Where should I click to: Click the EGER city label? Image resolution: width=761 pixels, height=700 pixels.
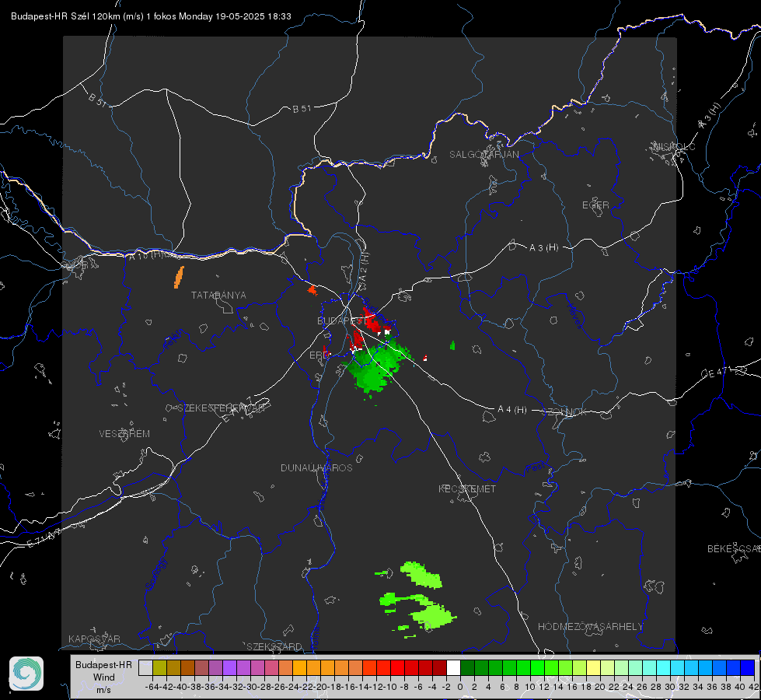(x=595, y=205)
